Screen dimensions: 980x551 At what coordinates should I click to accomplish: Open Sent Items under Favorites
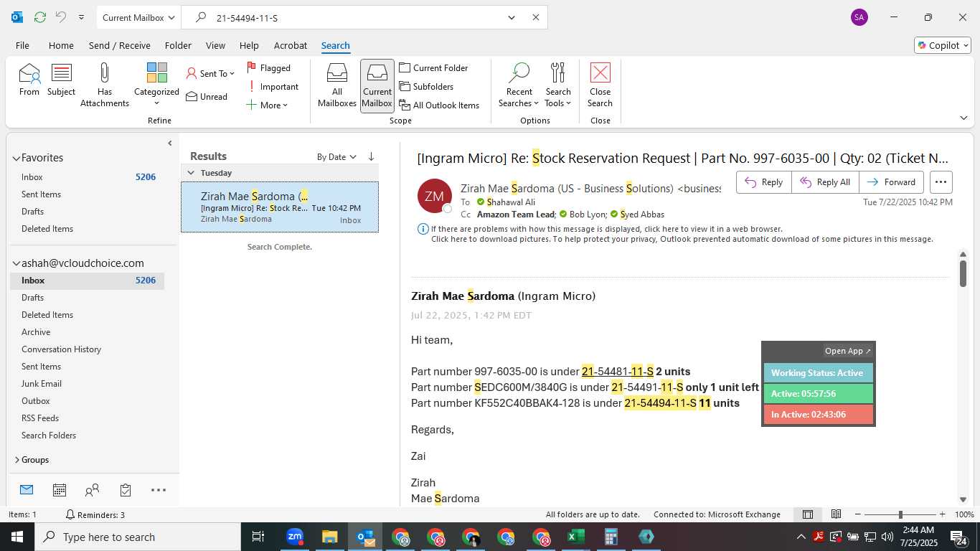(41, 194)
